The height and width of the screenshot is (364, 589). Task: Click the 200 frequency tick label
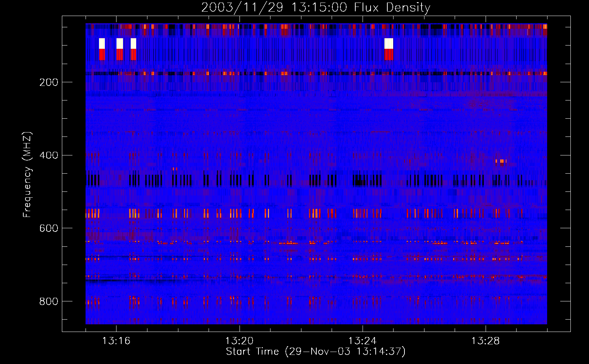(49, 82)
